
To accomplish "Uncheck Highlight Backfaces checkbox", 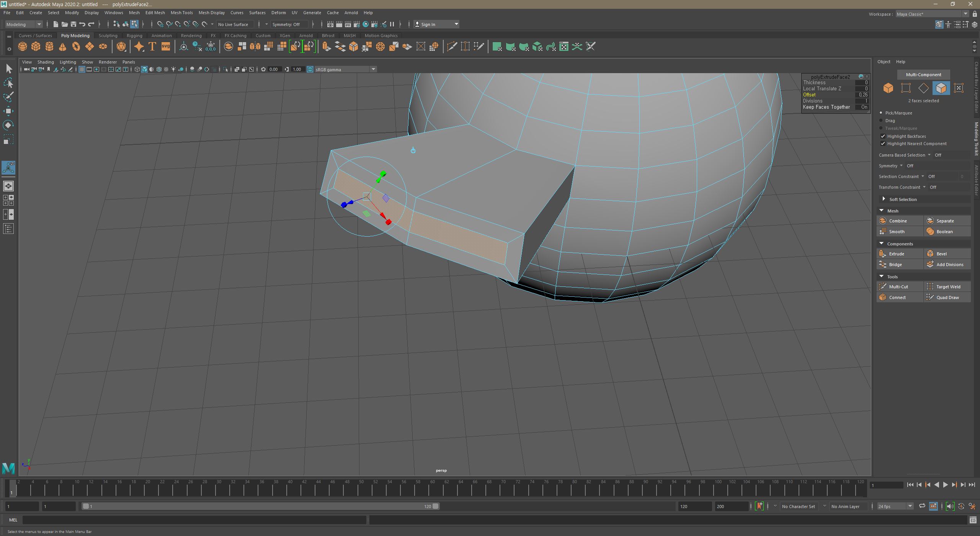I will (x=883, y=136).
